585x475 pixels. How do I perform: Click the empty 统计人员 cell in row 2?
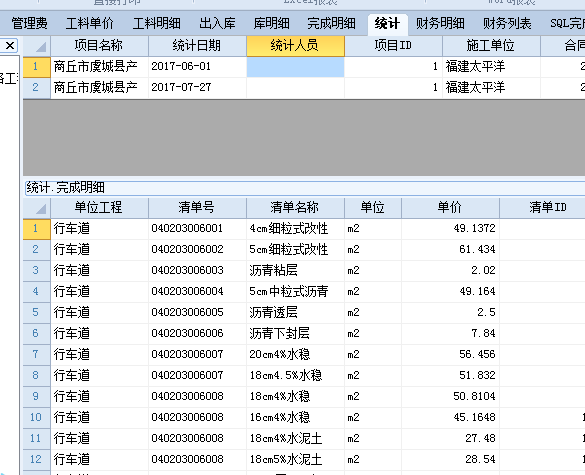[295, 88]
